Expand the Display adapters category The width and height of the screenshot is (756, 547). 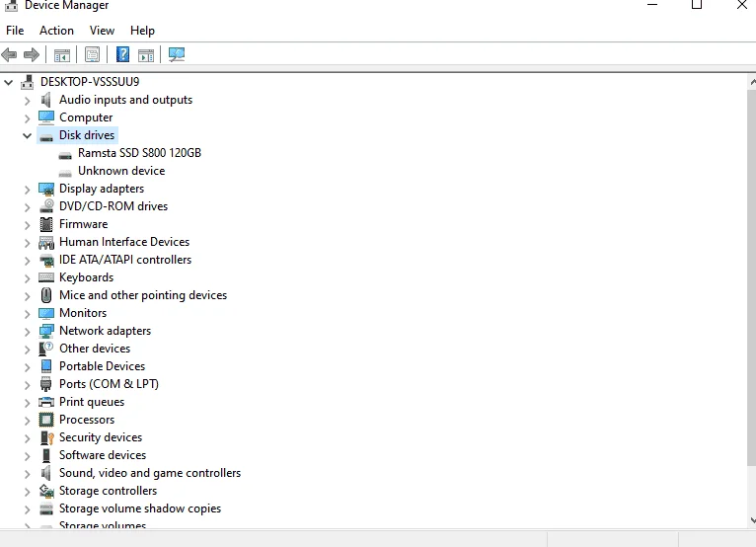click(x=27, y=190)
